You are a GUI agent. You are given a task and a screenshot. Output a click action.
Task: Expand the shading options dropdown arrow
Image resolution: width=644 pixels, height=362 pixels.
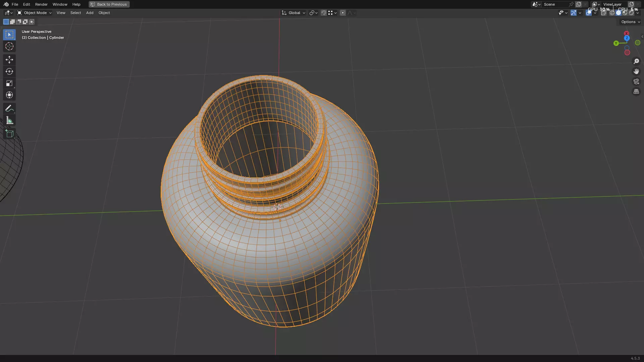638,13
